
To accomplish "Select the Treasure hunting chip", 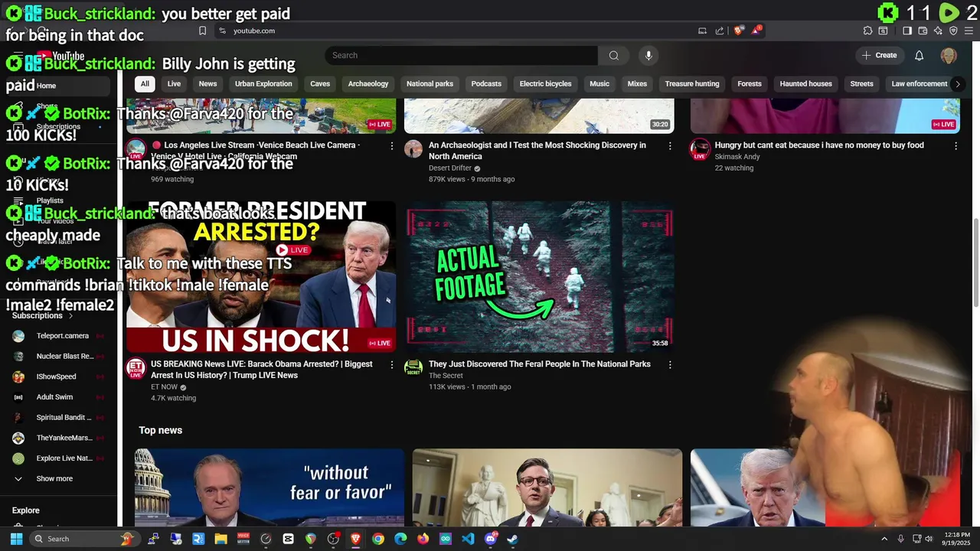I will (692, 83).
